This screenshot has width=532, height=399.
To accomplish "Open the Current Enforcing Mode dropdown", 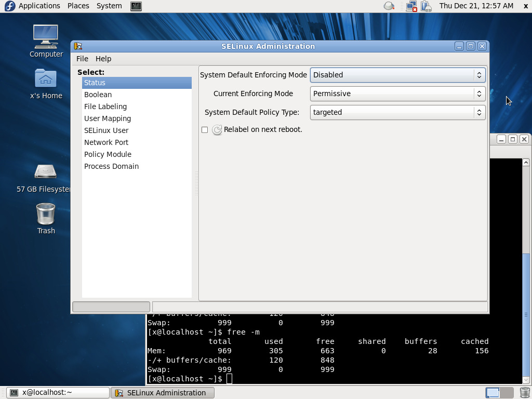I will click(397, 94).
